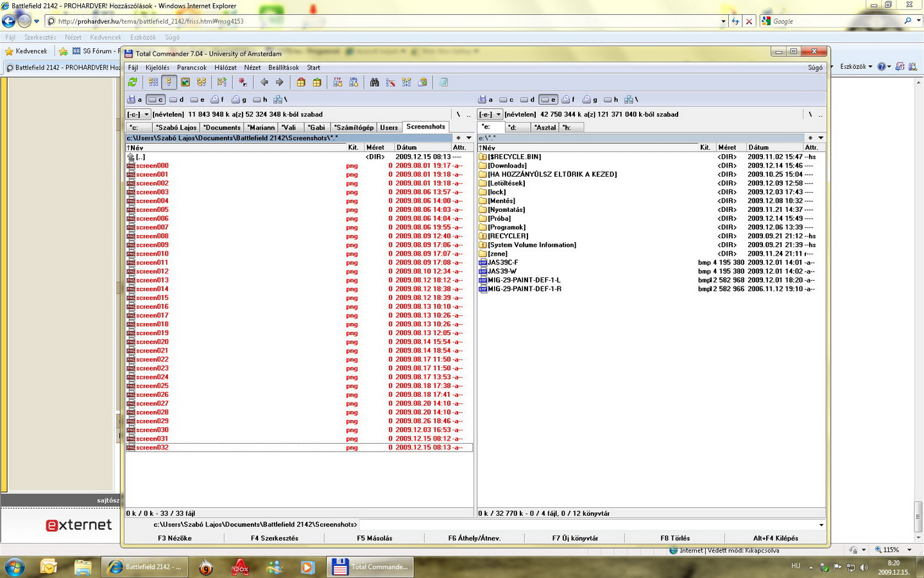Open network neighborhood icon in left panel
The width and height of the screenshot is (924, 578).
click(x=280, y=100)
